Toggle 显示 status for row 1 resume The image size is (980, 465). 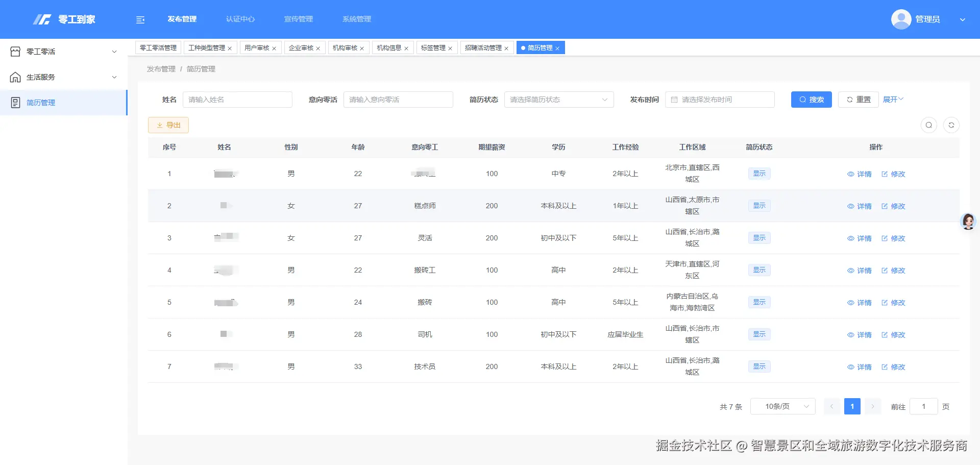[759, 174]
